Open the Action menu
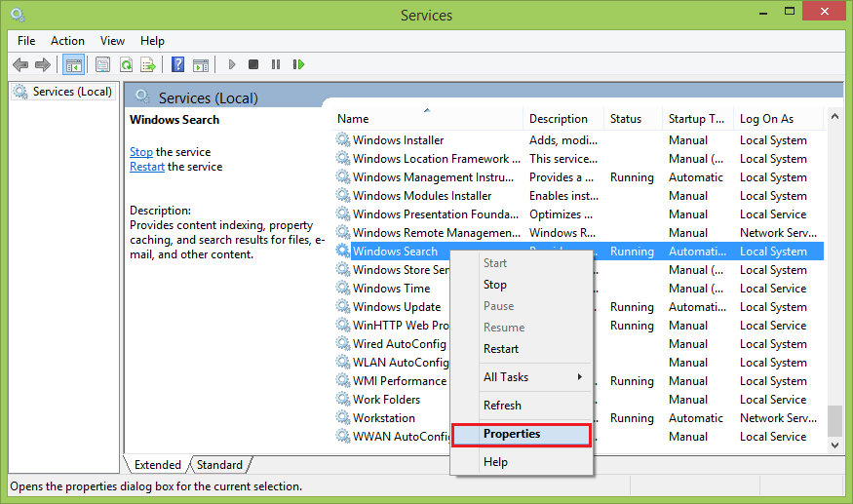The width and height of the screenshot is (853, 504). tap(67, 41)
